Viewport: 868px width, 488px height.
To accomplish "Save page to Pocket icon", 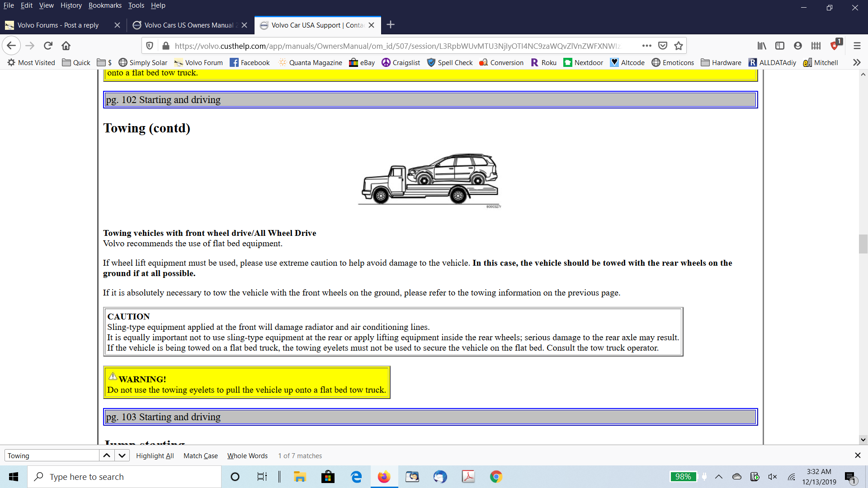I will pyautogui.click(x=663, y=46).
